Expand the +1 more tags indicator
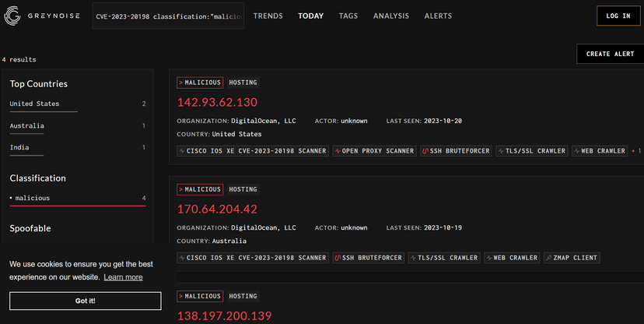The height and width of the screenshot is (324, 644). click(x=636, y=151)
